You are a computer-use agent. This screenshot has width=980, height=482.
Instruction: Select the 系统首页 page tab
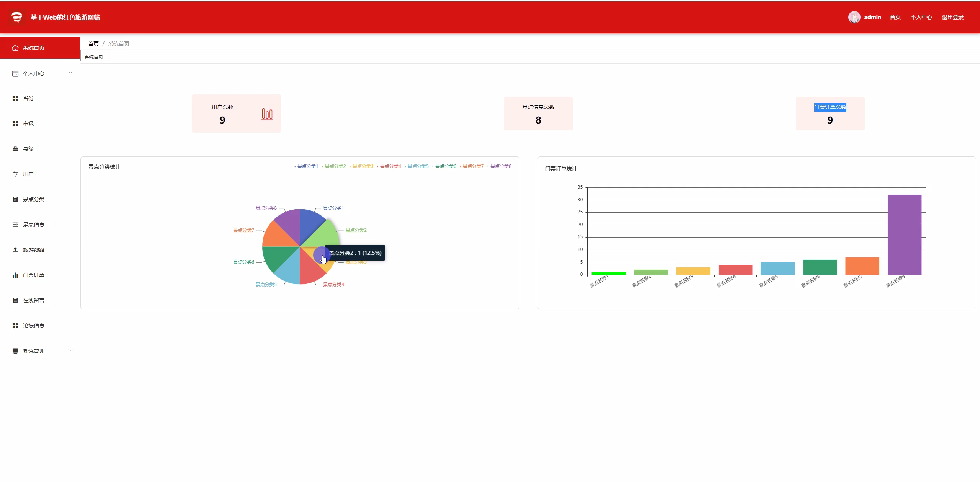pos(94,57)
